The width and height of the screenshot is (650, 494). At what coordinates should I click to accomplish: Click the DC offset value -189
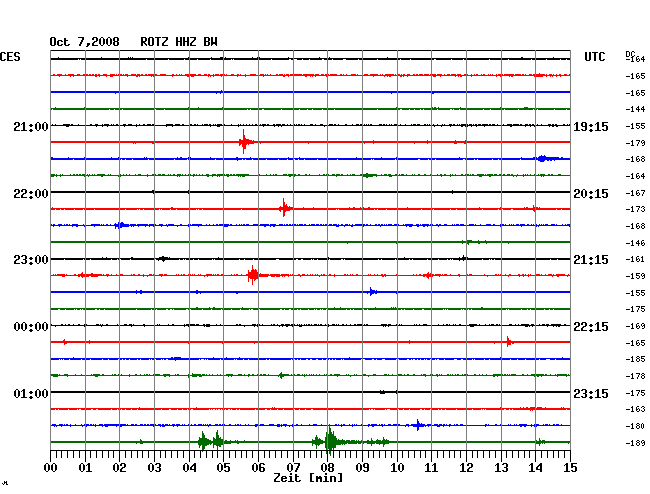tap(635, 443)
